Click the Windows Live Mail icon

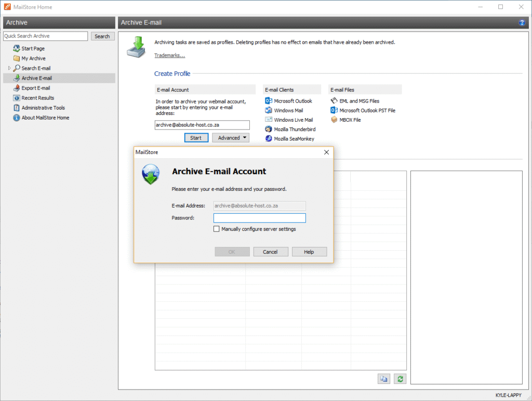click(269, 120)
